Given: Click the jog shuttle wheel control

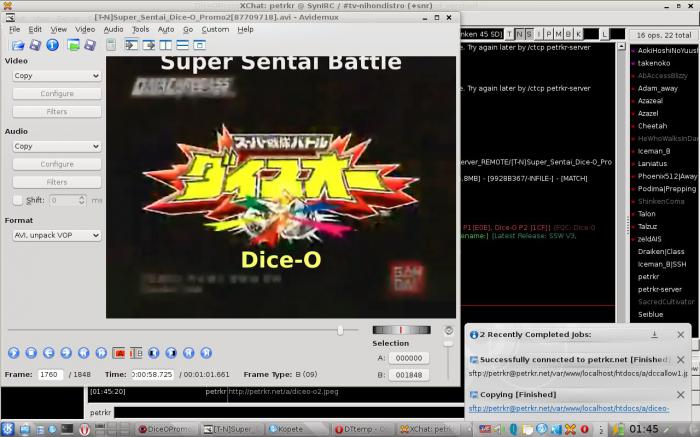Looking at the screenshot, I should pos(401,330).
